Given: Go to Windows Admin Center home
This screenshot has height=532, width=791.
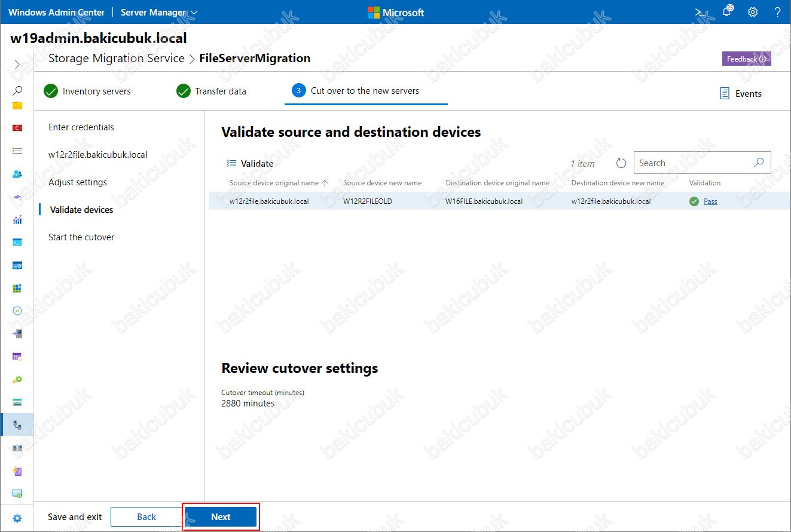Looking at the screenshot, I should pos(56,12).
